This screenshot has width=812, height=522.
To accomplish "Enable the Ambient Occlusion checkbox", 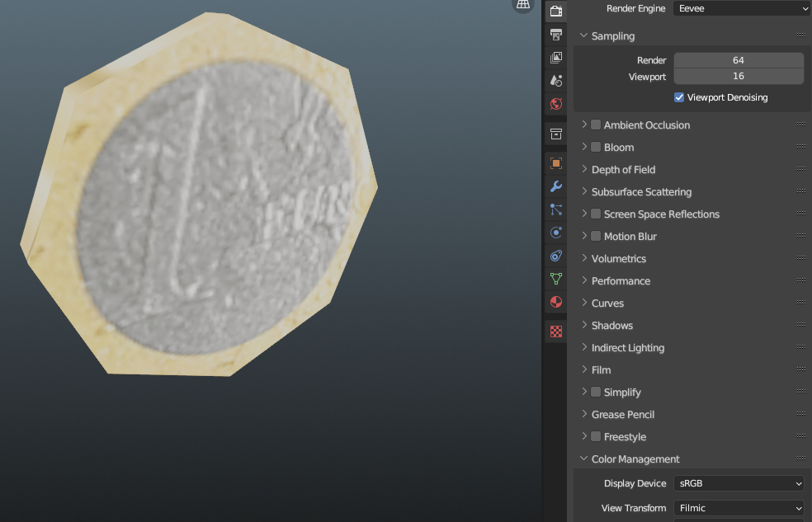I will tap(596, 125).
